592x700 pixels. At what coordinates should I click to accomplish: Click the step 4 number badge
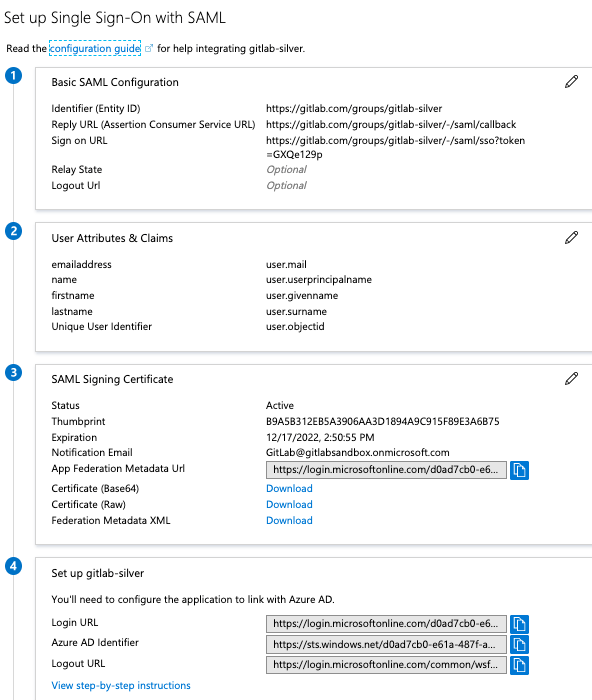[x=13, y=566]
